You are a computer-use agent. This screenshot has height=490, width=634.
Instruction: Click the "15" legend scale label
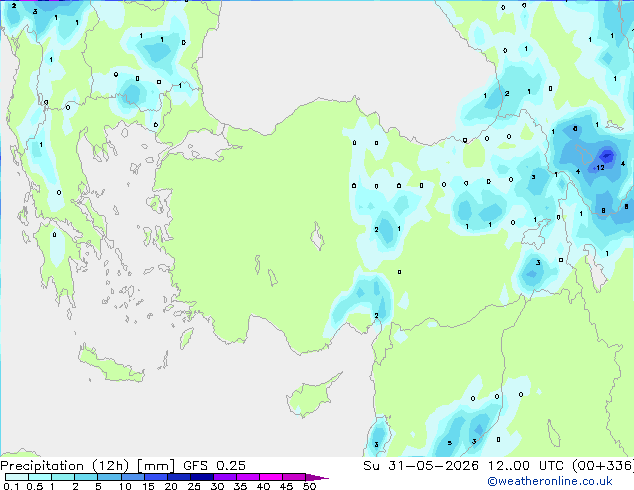coord(148,486)
